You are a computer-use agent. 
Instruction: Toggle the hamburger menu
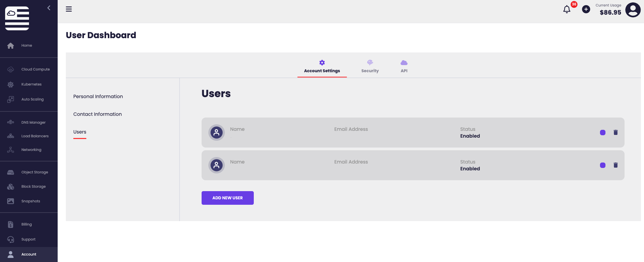point(69,9)
